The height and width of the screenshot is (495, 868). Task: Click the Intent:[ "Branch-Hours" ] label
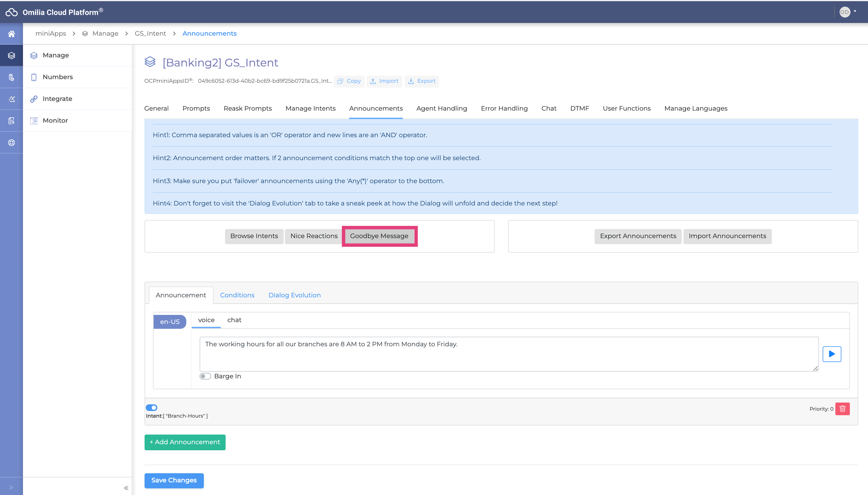177,416
